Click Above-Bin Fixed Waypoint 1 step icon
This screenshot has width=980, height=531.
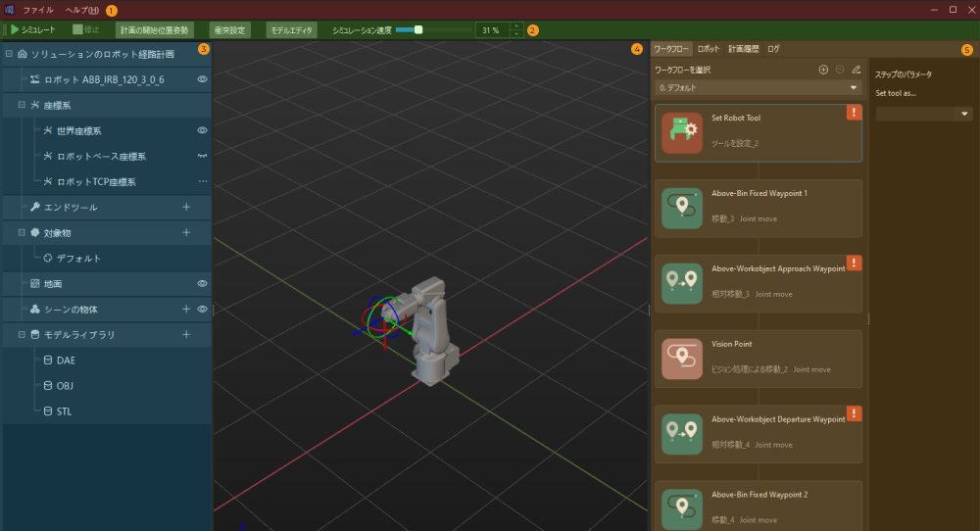tap(682, 209)
